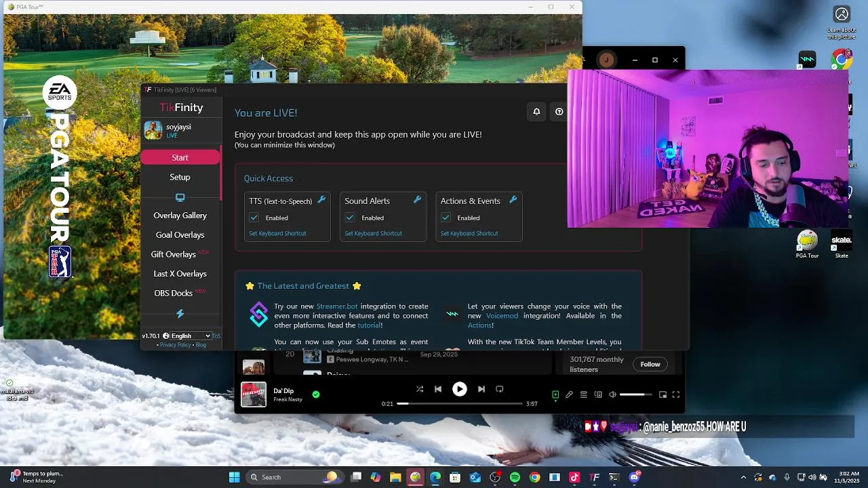This screenshot has height=488, width=868.
Task: Open TikTok app in taskbar
Action: 574,477
